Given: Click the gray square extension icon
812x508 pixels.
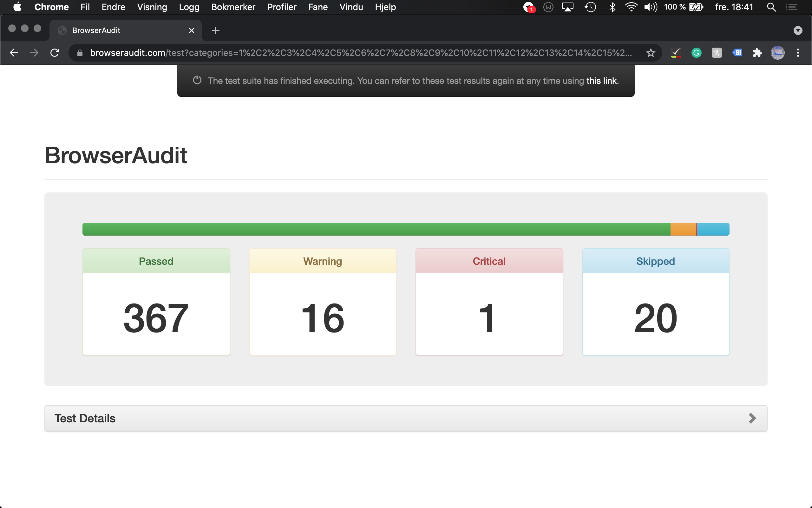Looking at the screenshot, I should point(717,53).
